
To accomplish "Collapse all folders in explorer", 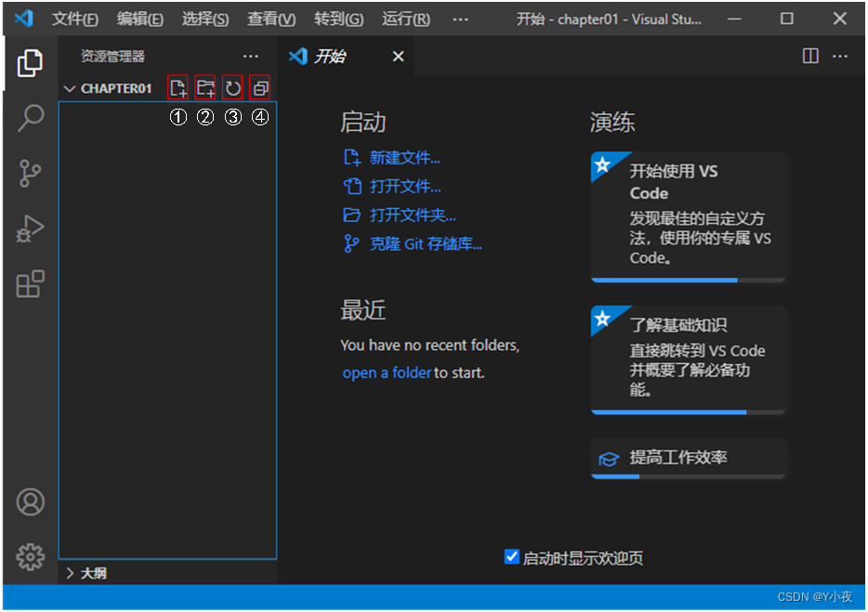I will pyautogui.click(x=260, y=88).
